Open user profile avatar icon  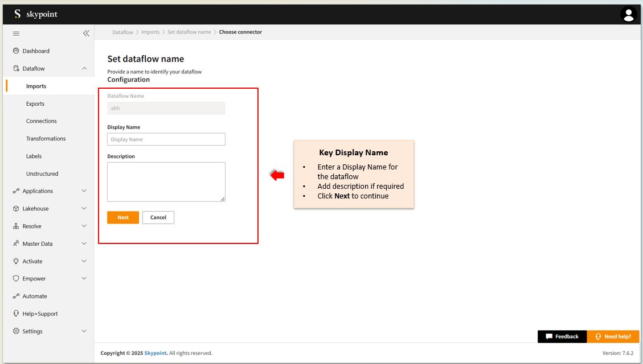point(628,15)
